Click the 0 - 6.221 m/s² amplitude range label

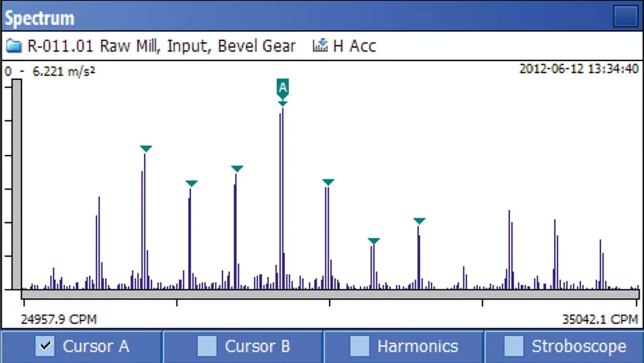tap(50, 72)
